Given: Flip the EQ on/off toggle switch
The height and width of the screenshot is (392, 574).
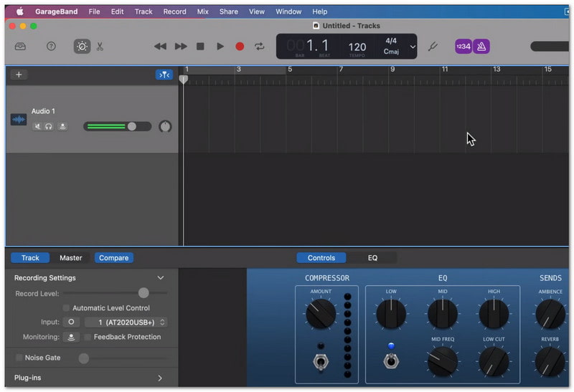Looking at the screenshot, I should point(391,362).
